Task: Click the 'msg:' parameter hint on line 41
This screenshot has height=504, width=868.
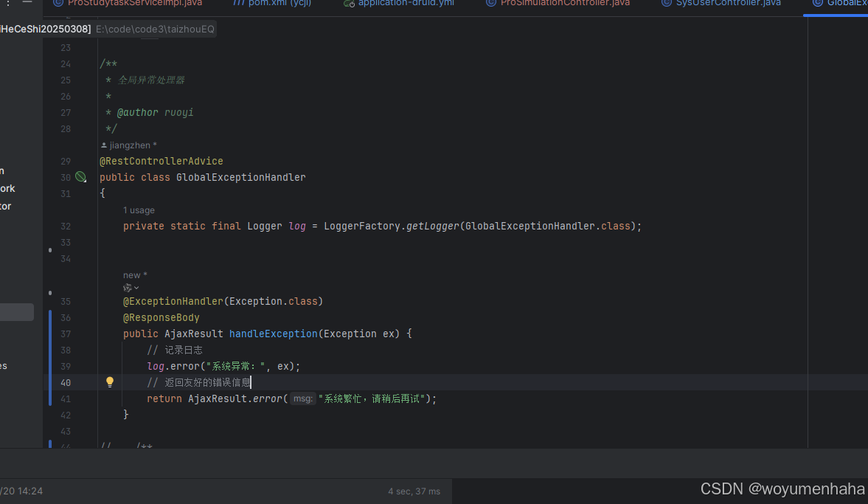Action: coord(303,398)
